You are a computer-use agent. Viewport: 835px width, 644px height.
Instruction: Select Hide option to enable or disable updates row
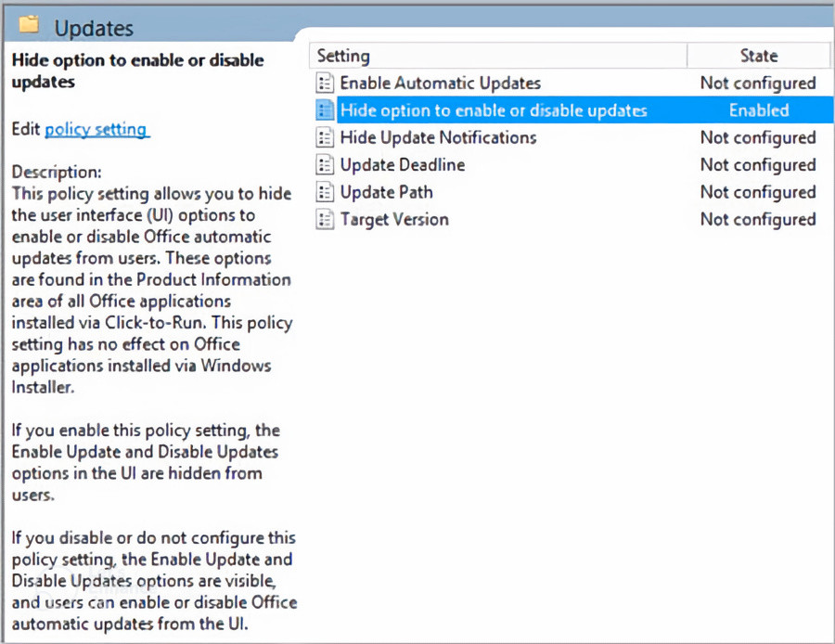(574, 110)
